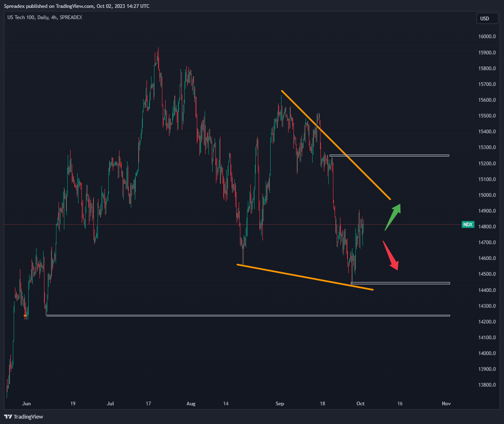
Task: Click the 15800.0 price axis label
Action: click(x=487, y=69)
